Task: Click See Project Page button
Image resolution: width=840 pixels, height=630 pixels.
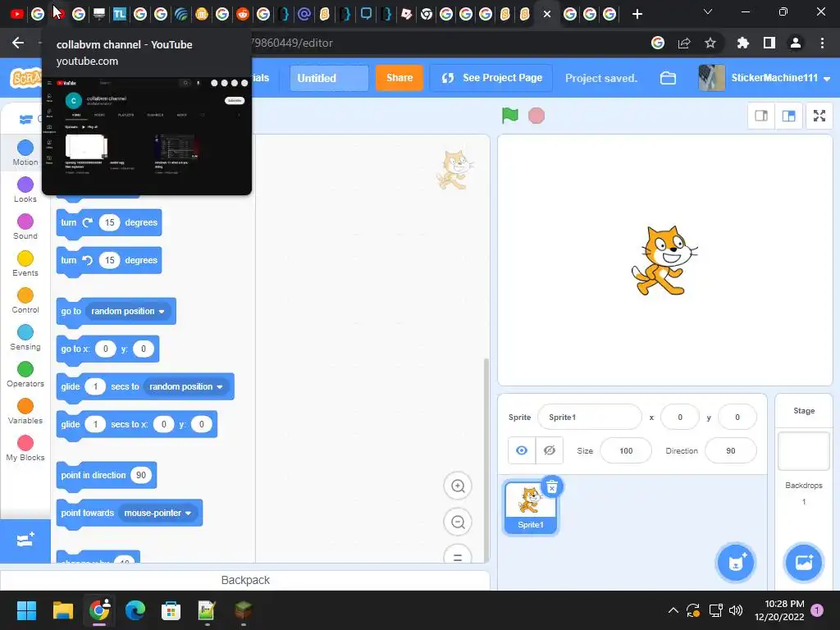Action: 491,78
